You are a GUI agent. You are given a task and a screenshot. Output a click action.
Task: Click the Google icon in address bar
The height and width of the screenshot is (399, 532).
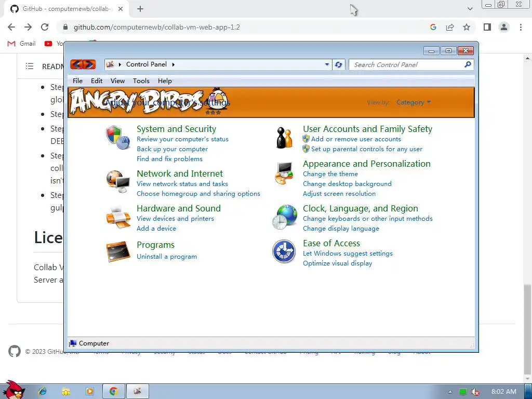pyautogui.click(x=433, y=27)
